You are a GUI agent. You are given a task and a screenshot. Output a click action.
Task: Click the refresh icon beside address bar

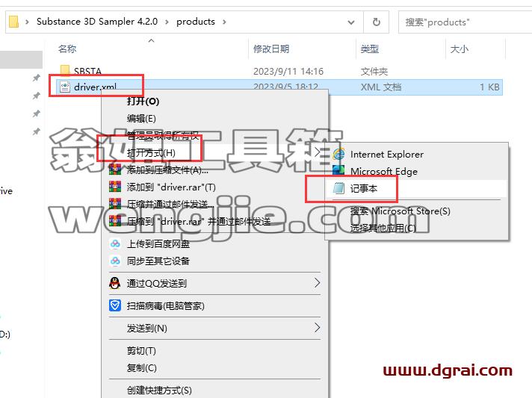(377, 22)
